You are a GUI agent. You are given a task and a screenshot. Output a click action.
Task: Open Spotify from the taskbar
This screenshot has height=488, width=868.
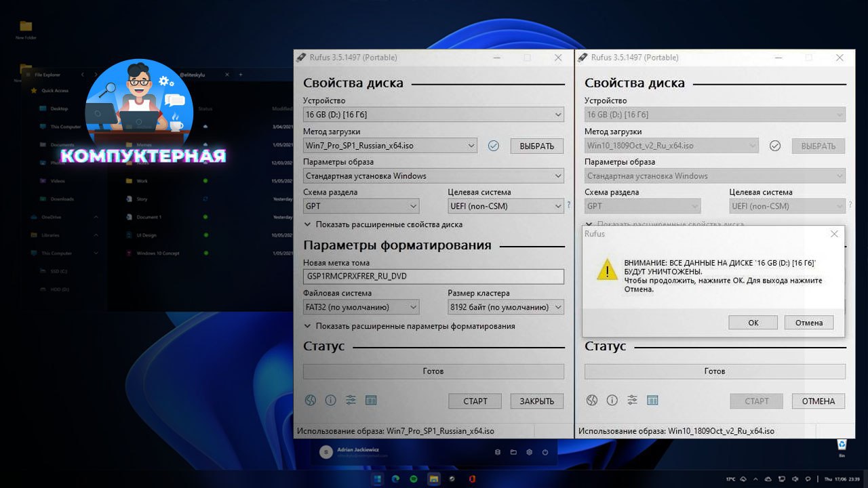pos(414,479)
